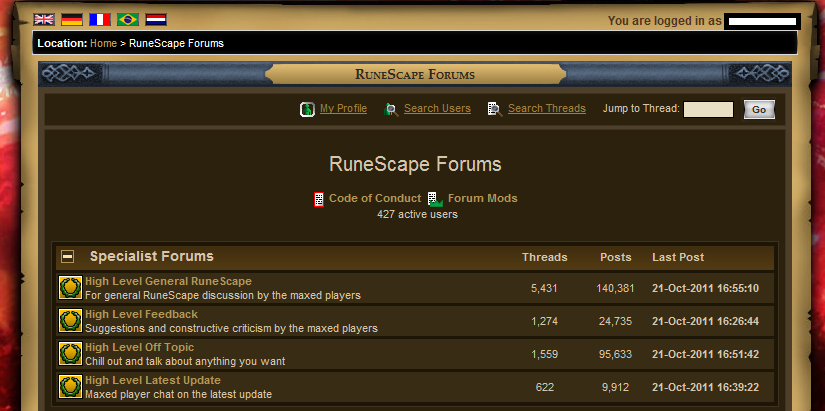Click "Chill out and talk about anything you want"
This screenshot has width=825, height=411.
[185, 362]
